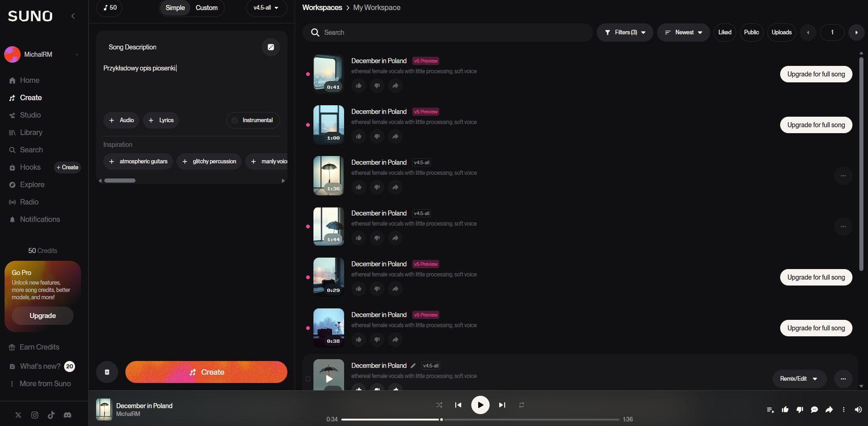Open Notifications from sidebar
Image resolution: width=868 pixels, height=426 pixels.
(x=35, y=220)
